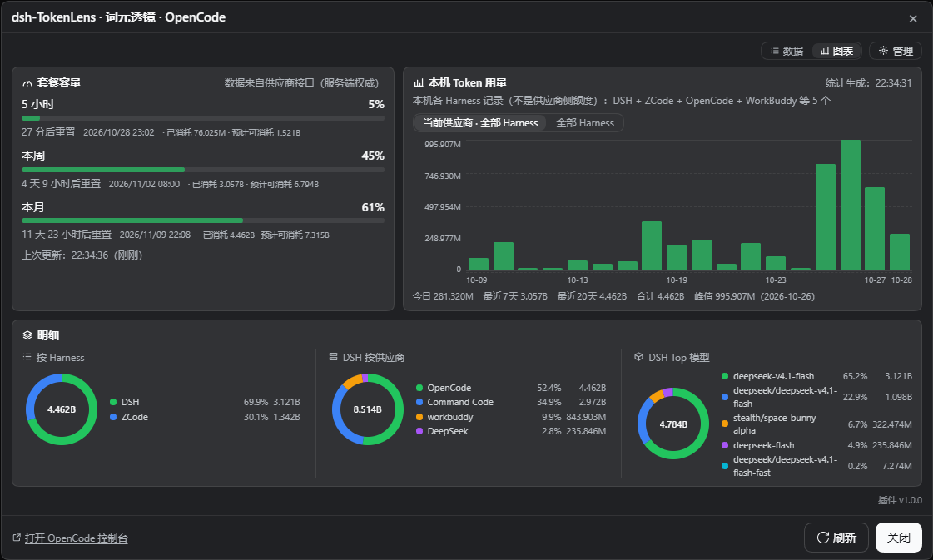Click the chart icon beside 本机 Token 用量
This screenshot has height=560, width=933.
point(419,82)
